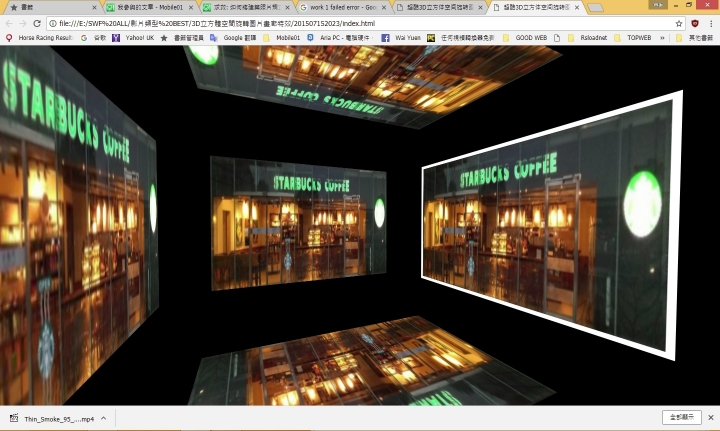Go forward using the browser forward arrow

22,23
